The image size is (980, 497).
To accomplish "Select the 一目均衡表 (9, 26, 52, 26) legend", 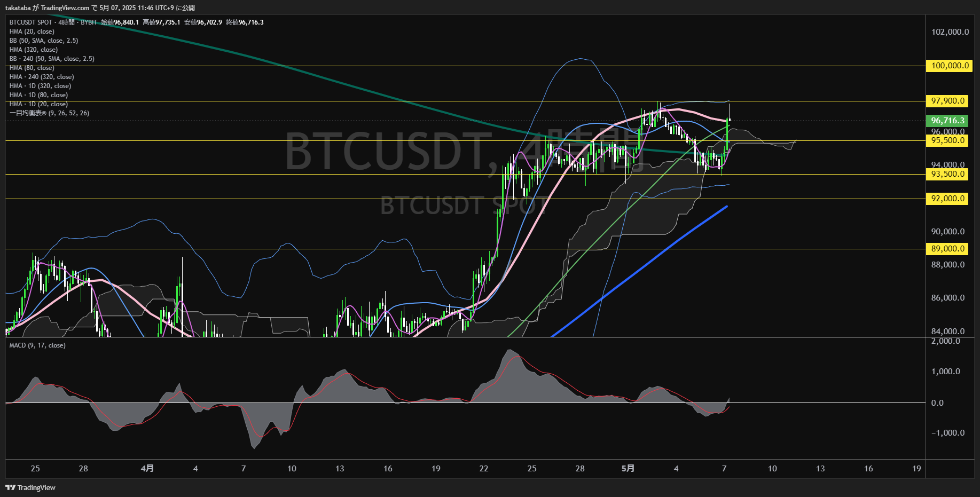I will [49, 113].
